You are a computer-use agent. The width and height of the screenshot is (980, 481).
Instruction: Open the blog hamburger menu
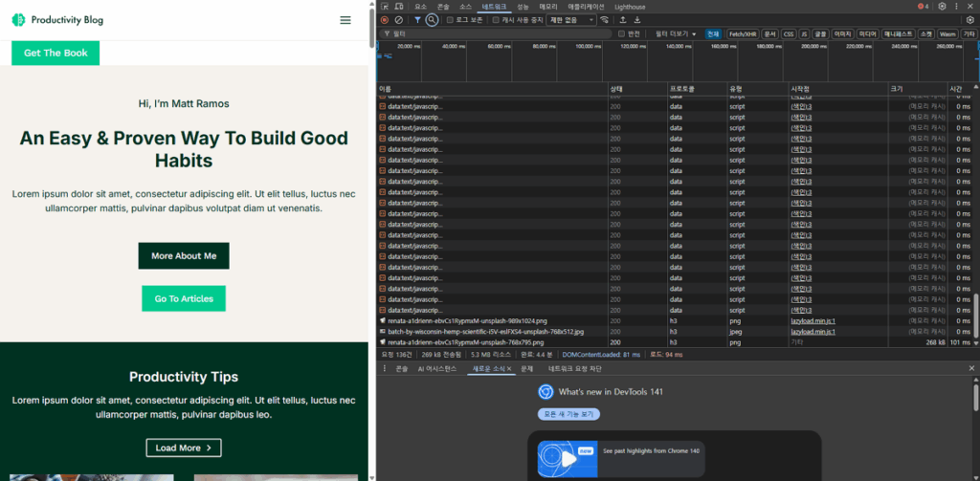pos(345,20)
